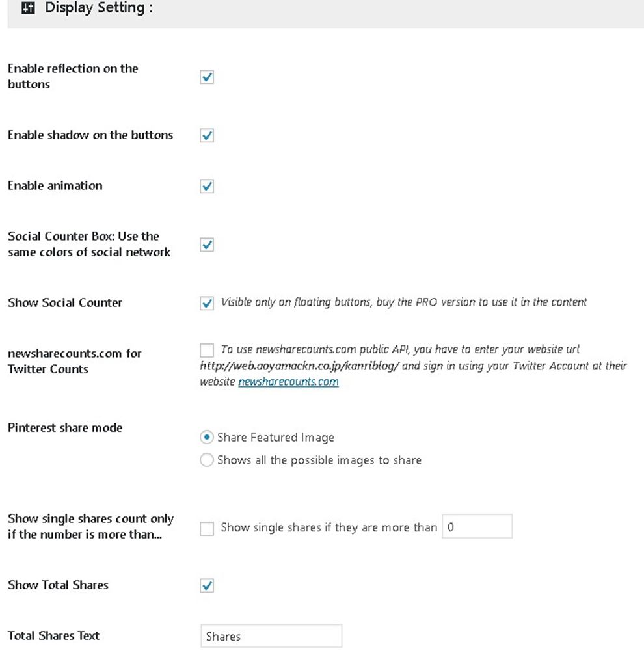The image size is (644, 666).
Task: Click the Pinterest share mode label
Action: [65, 428]
